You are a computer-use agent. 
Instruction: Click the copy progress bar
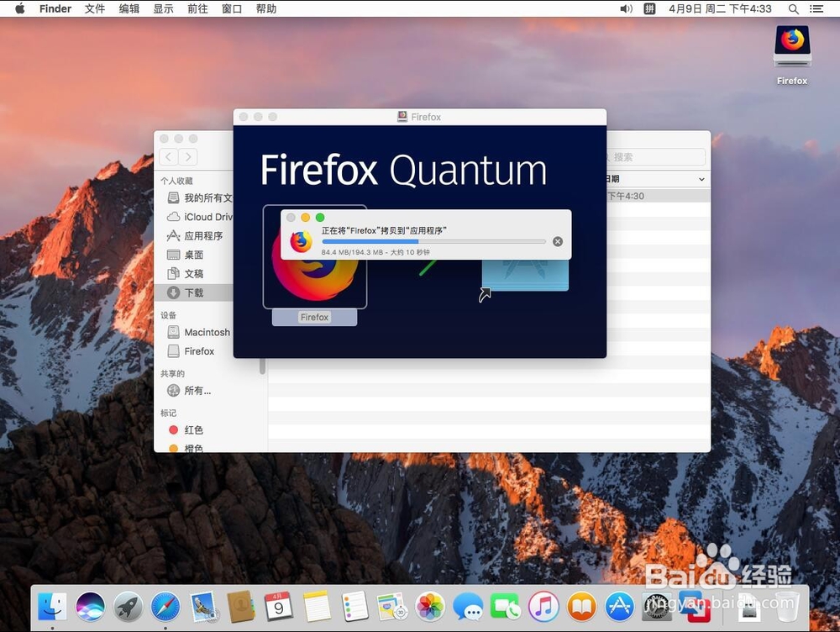click(x=433, y=242)
